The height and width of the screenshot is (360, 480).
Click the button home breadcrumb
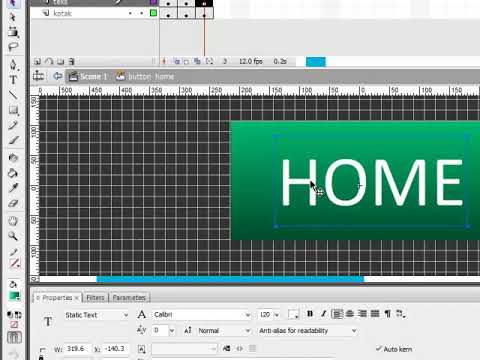pos(145,76)
